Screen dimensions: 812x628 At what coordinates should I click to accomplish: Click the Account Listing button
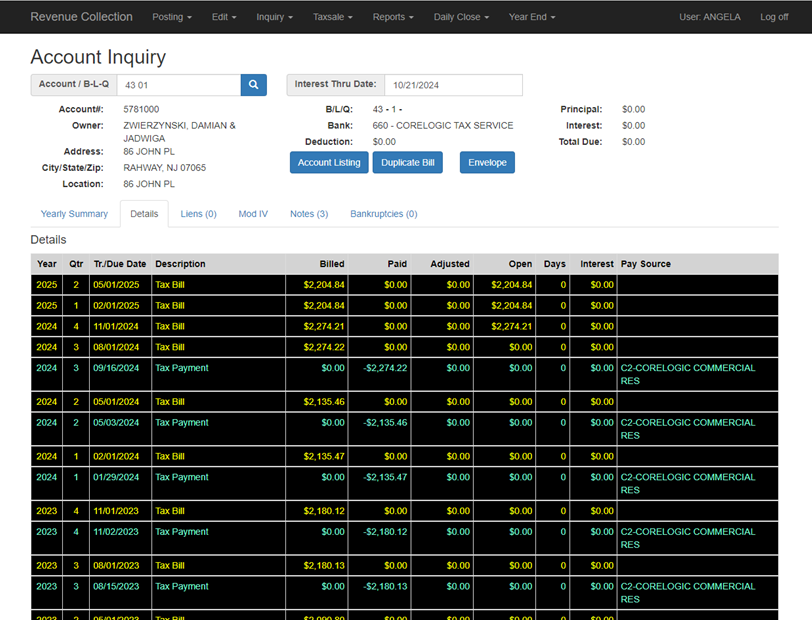click(329, 163)
